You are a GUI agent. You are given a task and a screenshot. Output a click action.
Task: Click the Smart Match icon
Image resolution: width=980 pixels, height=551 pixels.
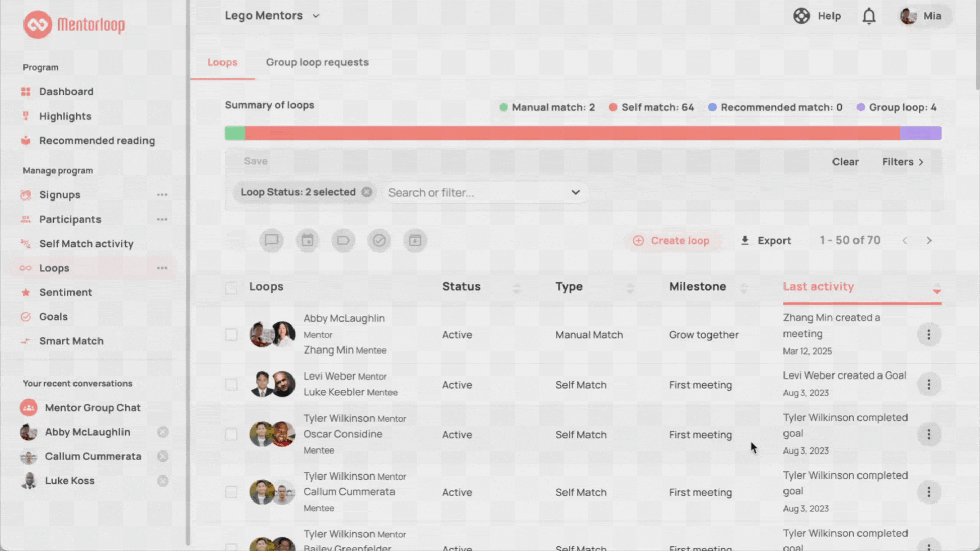[x=26, y=341]
